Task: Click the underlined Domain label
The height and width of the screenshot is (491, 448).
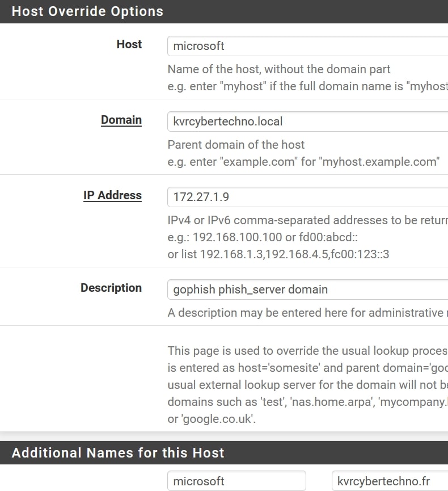Action: tap(121, 120)
